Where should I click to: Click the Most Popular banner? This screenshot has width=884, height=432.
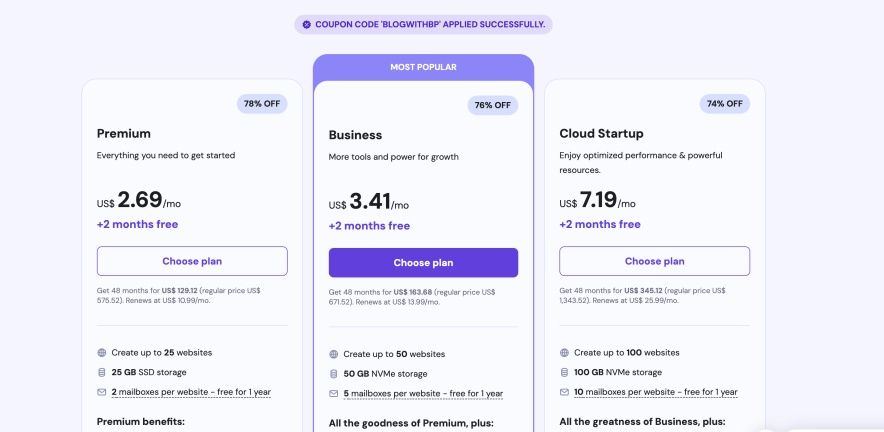[x=423, y=67]
